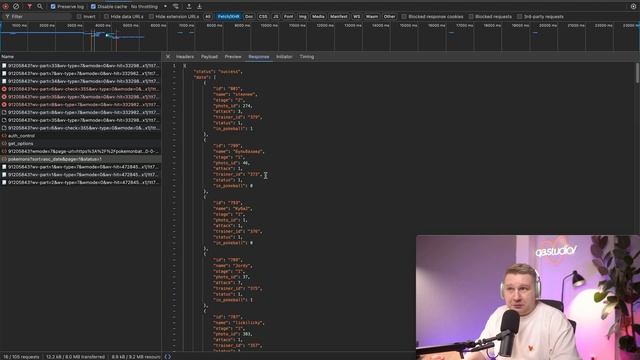
Task: Close the request details panel
Action: [168, 57]
